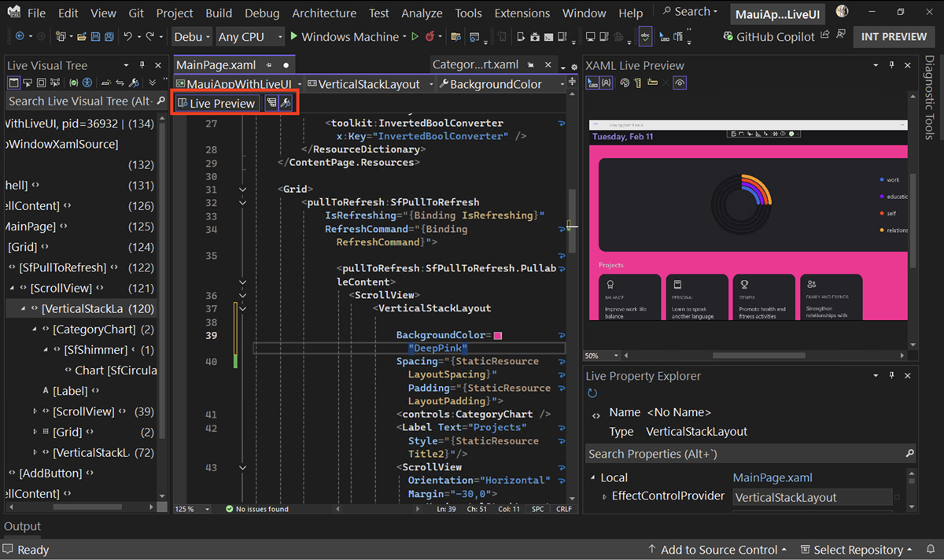Click the Save file icon
The image size is (944, 560).
tap(95, 37)
